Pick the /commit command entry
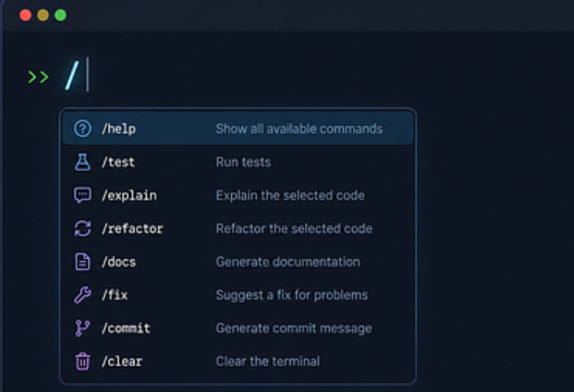Screen dimensions: 574x392 pyautogui.click(x=238, y=328)
